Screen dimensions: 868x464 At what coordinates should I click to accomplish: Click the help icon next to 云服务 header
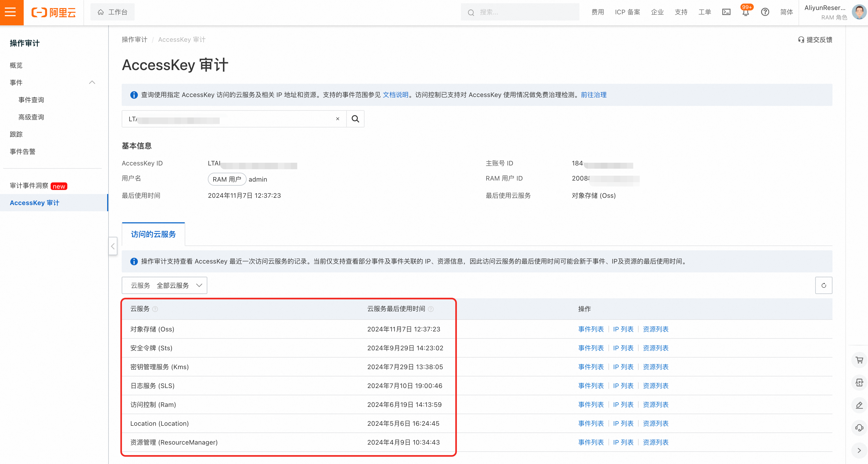(x=155, y=309)
